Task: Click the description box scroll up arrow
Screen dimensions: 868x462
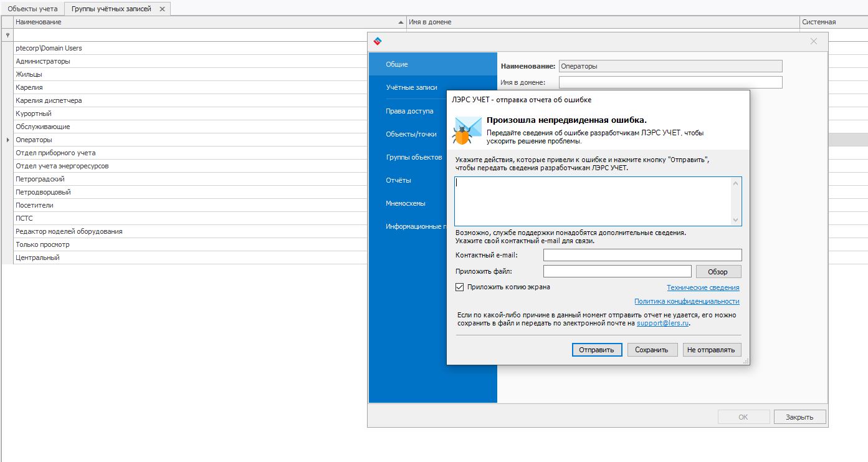Action: [737, 183]
